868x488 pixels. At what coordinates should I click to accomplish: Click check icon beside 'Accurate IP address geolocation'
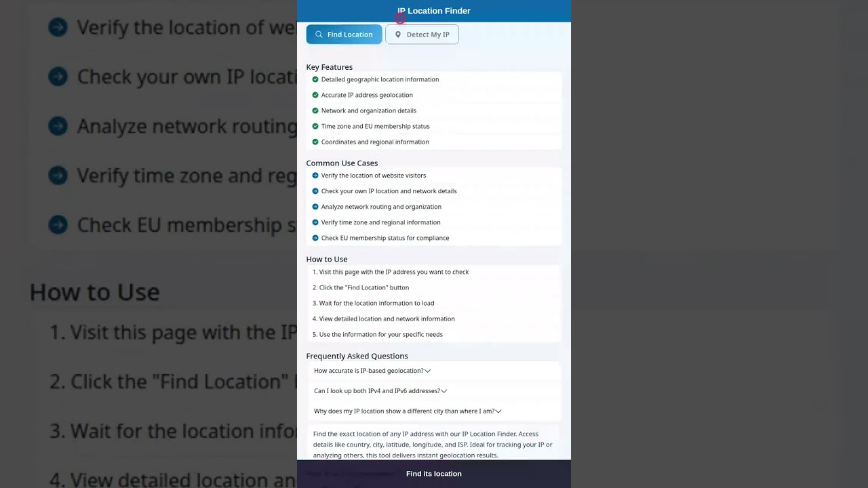[x=315, y=95]
